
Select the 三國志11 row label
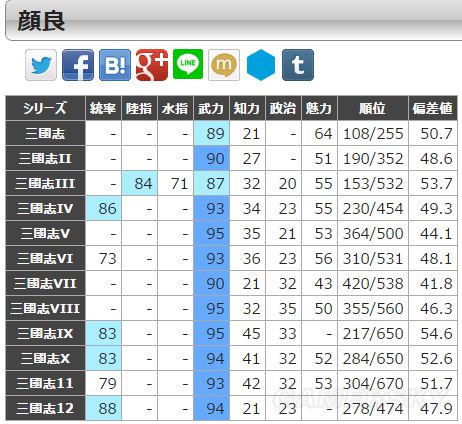(46, 383)
